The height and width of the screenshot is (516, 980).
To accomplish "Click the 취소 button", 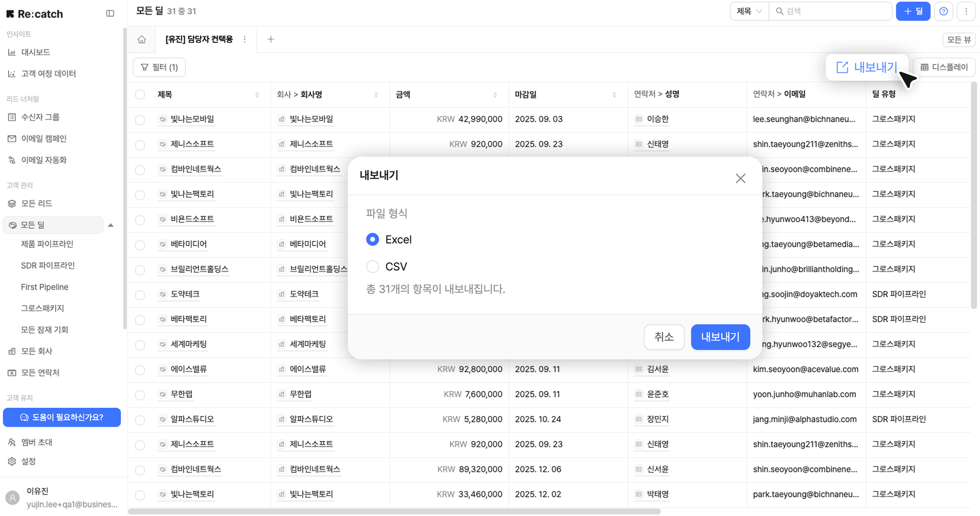I will pos(664,337).
